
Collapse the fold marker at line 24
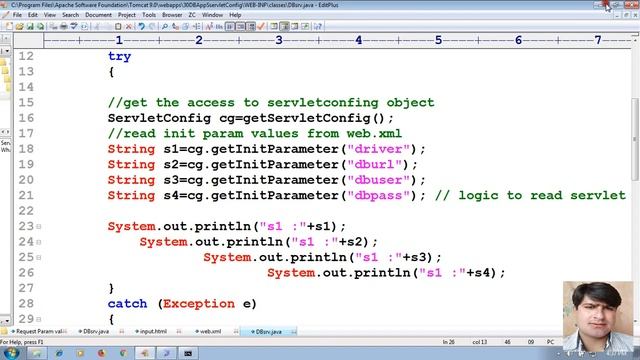click(39, 242)
